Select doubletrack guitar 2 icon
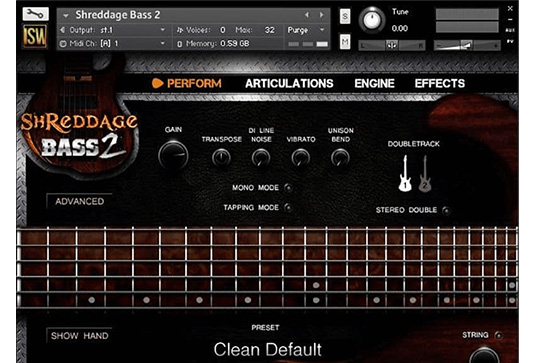Screen dimensions: 535x363 [x=425, y=173]
